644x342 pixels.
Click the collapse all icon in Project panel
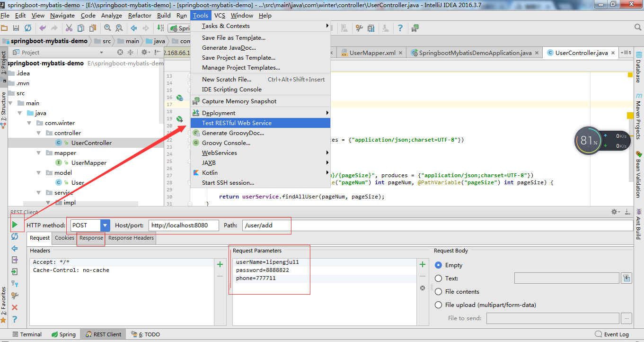[132, 52]
